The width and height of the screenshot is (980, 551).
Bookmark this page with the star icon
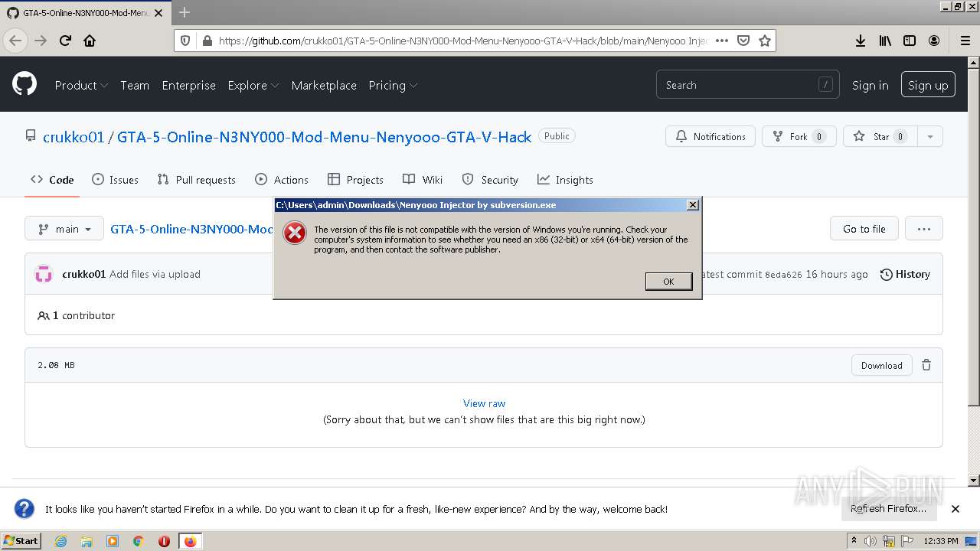point(764,41)
